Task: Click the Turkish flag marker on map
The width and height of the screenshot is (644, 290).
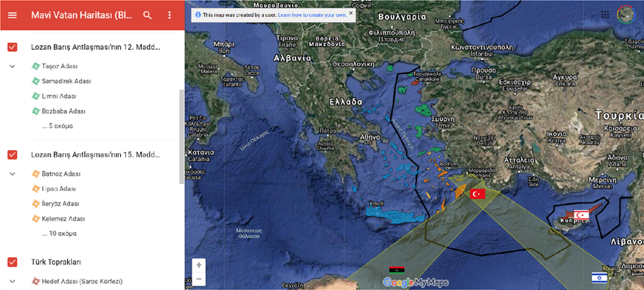Action: click(x=478, y=194)
